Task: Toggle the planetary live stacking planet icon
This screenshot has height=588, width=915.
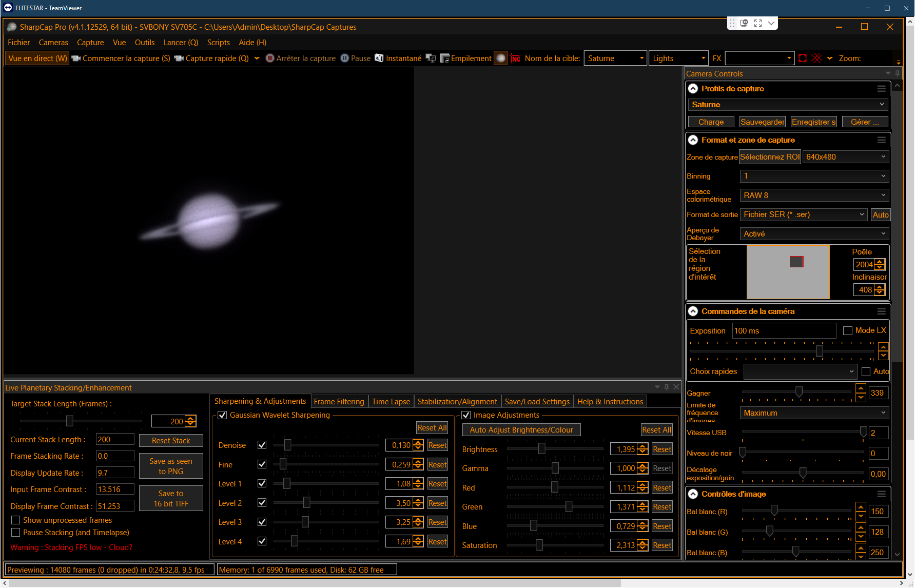Action: click(x=500, y=58)
